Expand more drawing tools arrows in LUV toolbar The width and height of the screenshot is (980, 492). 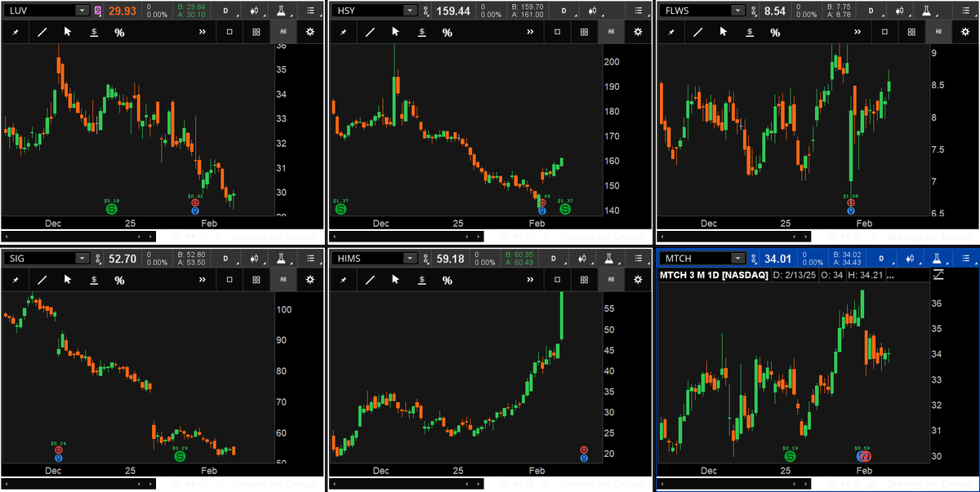203,32
